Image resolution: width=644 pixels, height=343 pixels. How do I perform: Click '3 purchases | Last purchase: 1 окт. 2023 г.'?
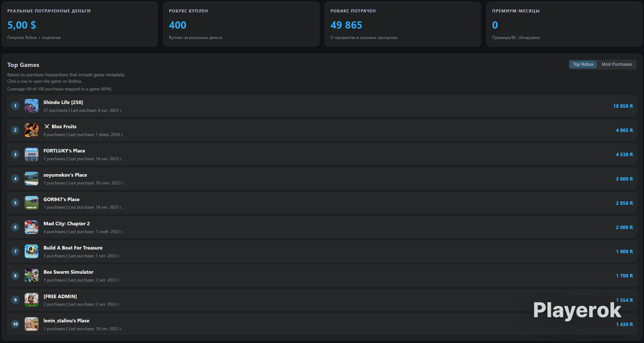[82, 256]
